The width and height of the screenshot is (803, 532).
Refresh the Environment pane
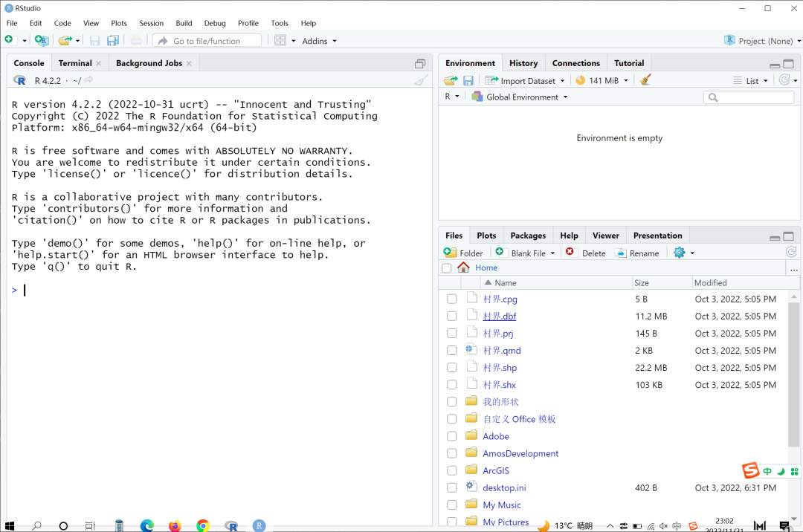784,80
